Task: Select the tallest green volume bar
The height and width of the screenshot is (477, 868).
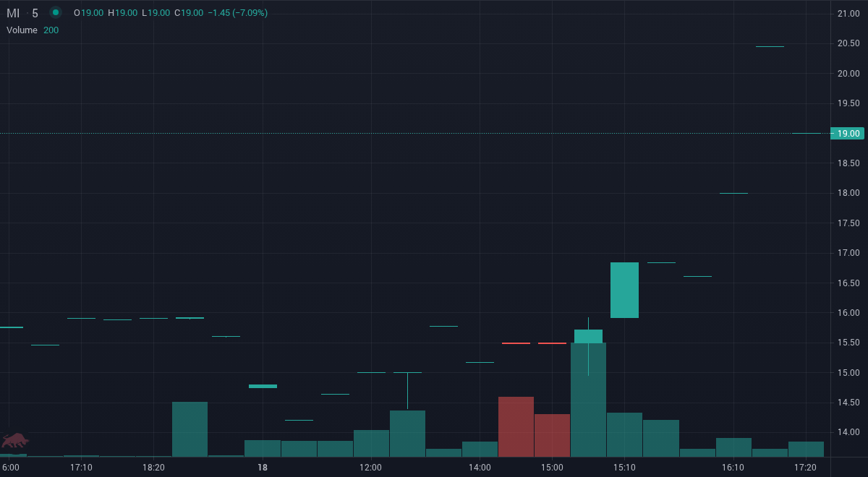Action: click(x=588, y=400)
